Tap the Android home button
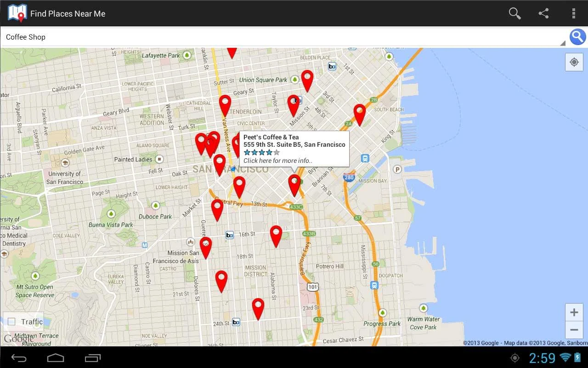Viewport: 588px width, 368px height. pyautogui.click(x=56, y=357)
